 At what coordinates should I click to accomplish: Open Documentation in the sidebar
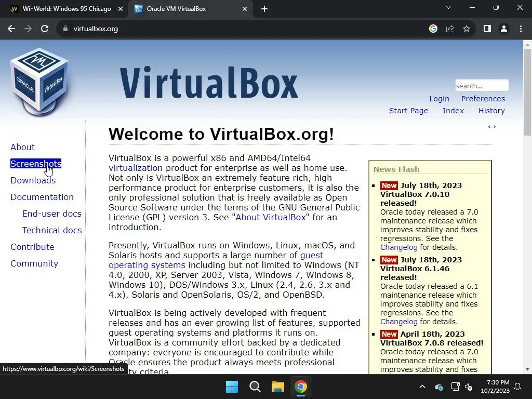[x=42, y=197]
